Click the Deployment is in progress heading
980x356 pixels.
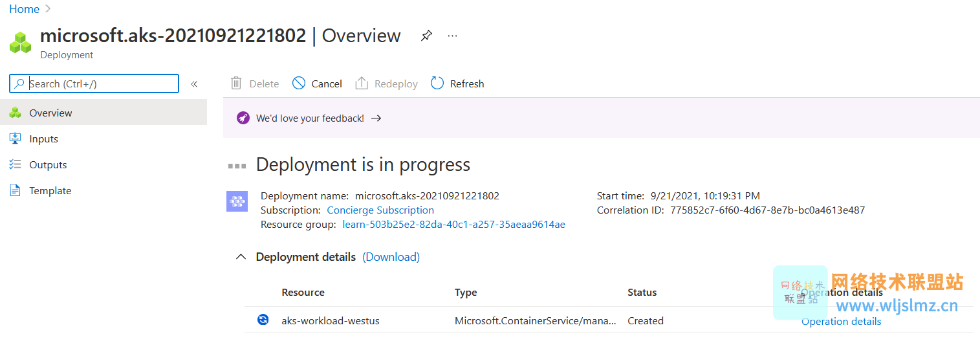coord(363,164)
